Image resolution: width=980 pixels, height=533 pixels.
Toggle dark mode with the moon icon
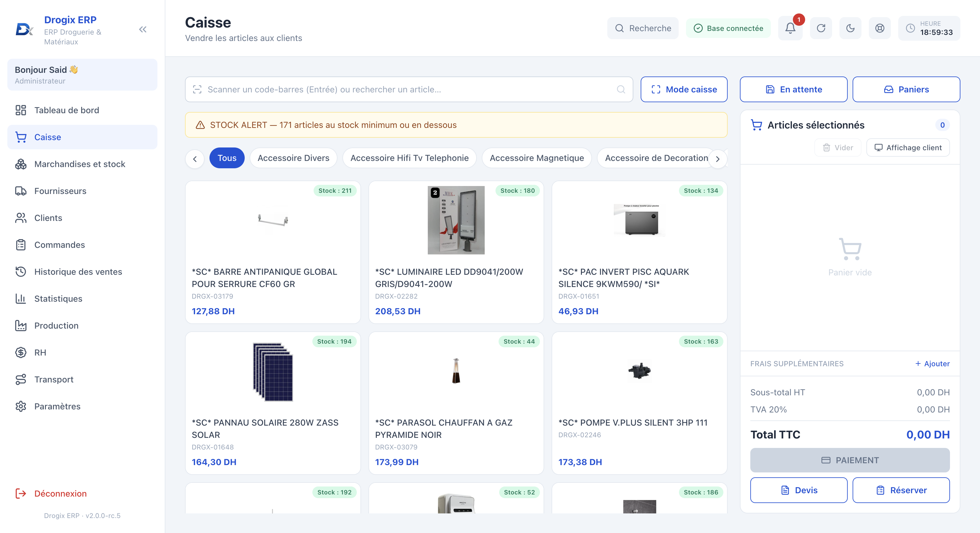point(850,28)
